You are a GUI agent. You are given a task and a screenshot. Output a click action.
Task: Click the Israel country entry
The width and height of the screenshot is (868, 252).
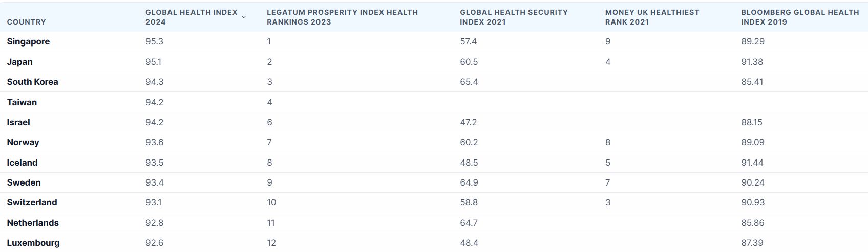click(x=18, y=122)
